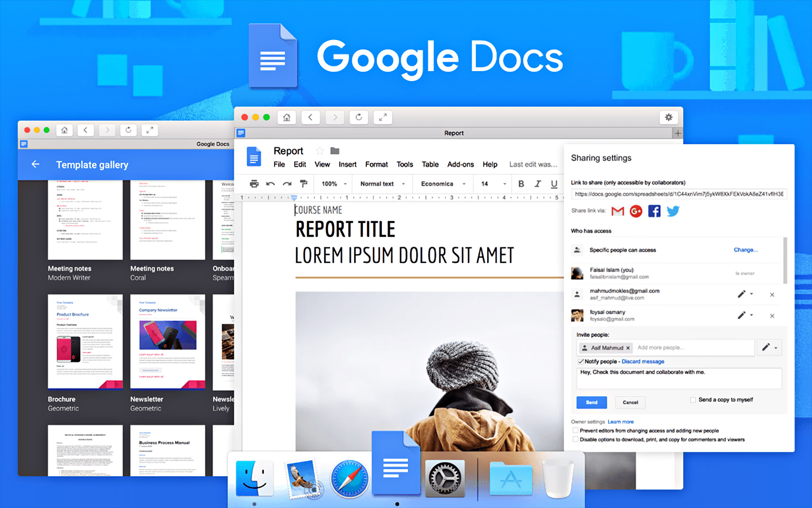Open the Trash in the dock
The height and width of the screenshot is (508, 812).
(558, 478)
